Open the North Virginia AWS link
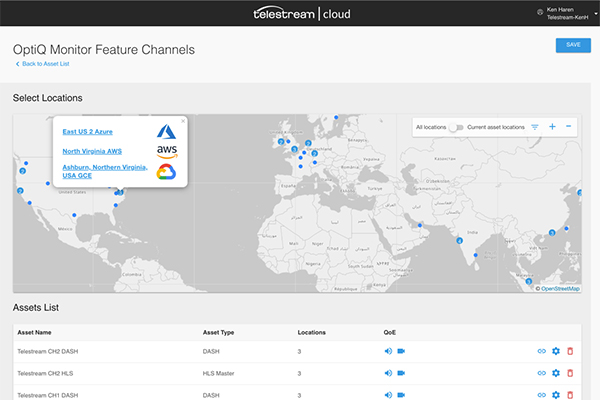This screenshot has width=600, height=400. point(92,151)
